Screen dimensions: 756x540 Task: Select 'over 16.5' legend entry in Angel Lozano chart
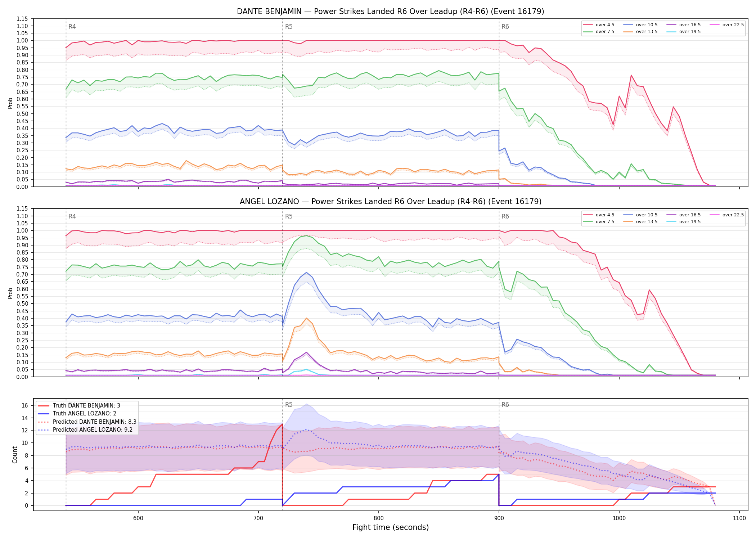684,215
